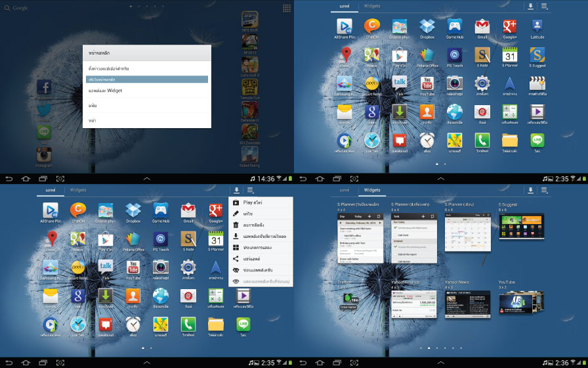The height and width of the screenshot is (368, 588).
Task: Tap the back button in bottom-right navigation bar
Action: [303, 363]
